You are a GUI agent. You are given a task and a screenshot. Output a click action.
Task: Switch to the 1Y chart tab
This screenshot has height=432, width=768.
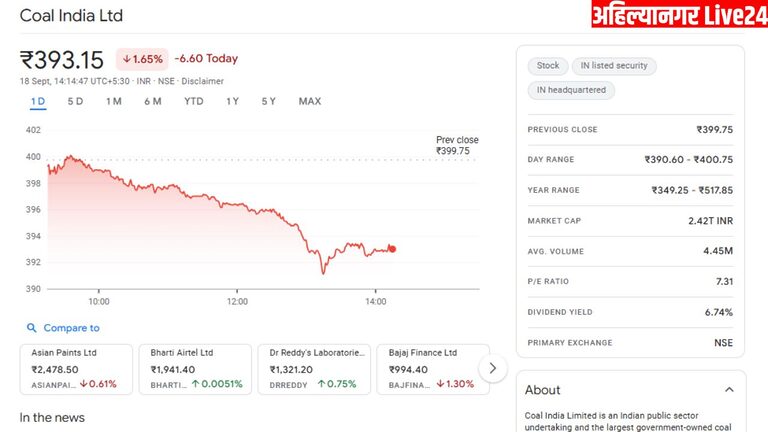pos(233,101)
